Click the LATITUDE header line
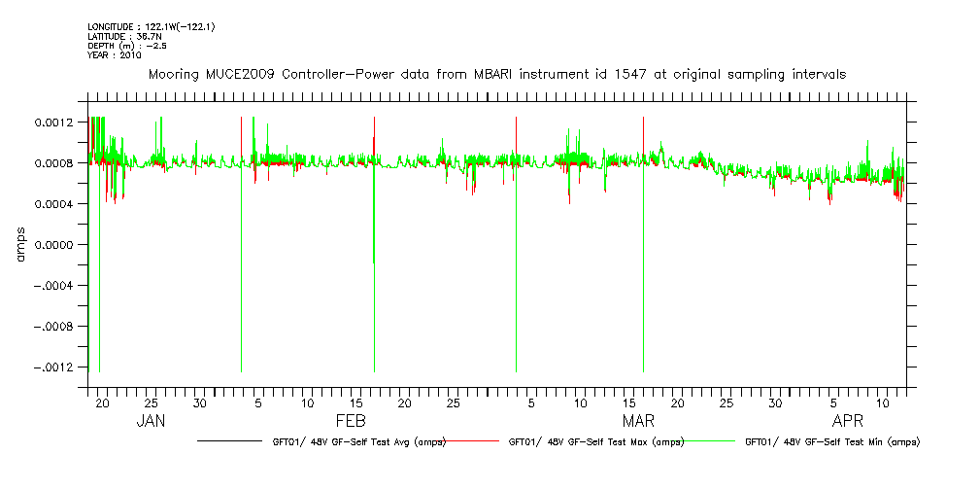 click(122, 36)
